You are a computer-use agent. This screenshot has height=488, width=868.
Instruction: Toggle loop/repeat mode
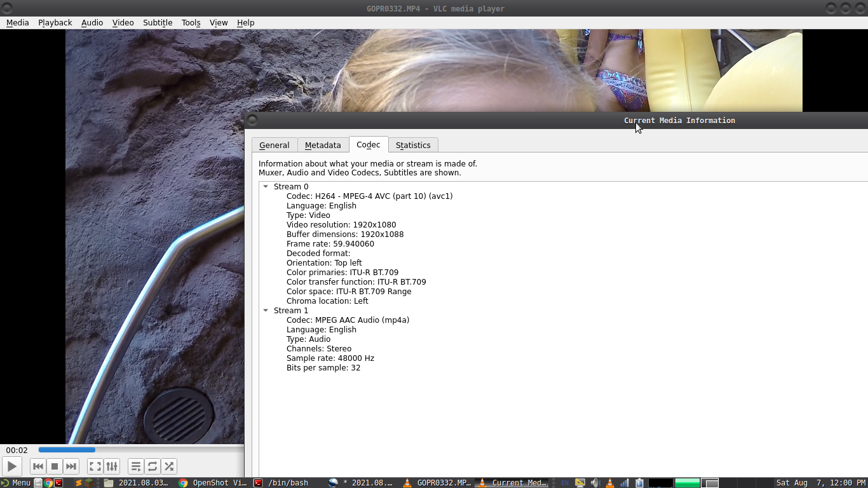pos(153,466)
